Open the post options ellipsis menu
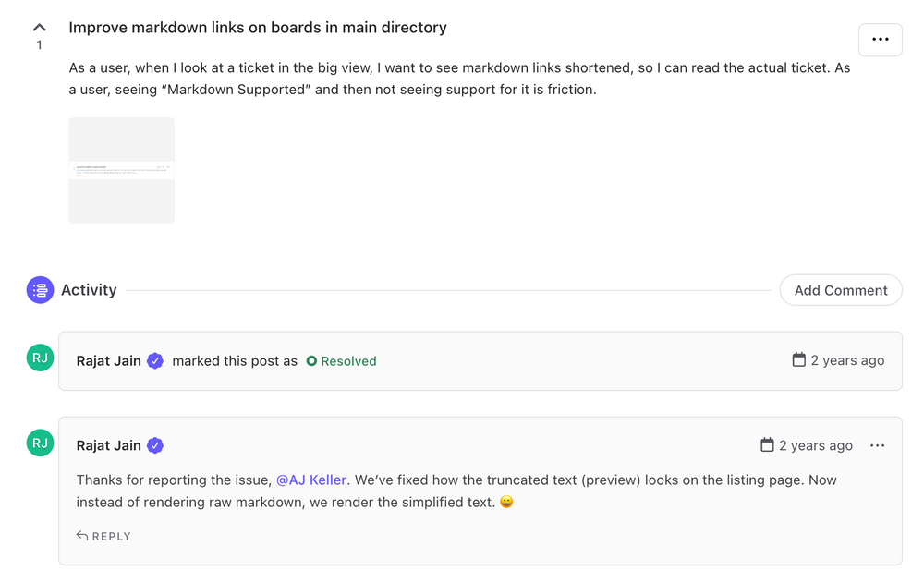 pyautogui.click(x=880, y=40)
